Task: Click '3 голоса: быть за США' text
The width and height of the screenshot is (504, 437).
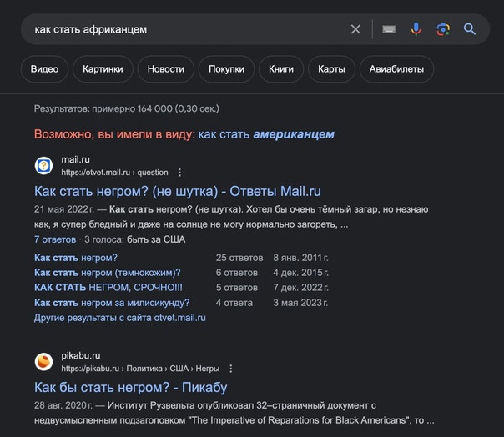Action: [x=135, y=239]
